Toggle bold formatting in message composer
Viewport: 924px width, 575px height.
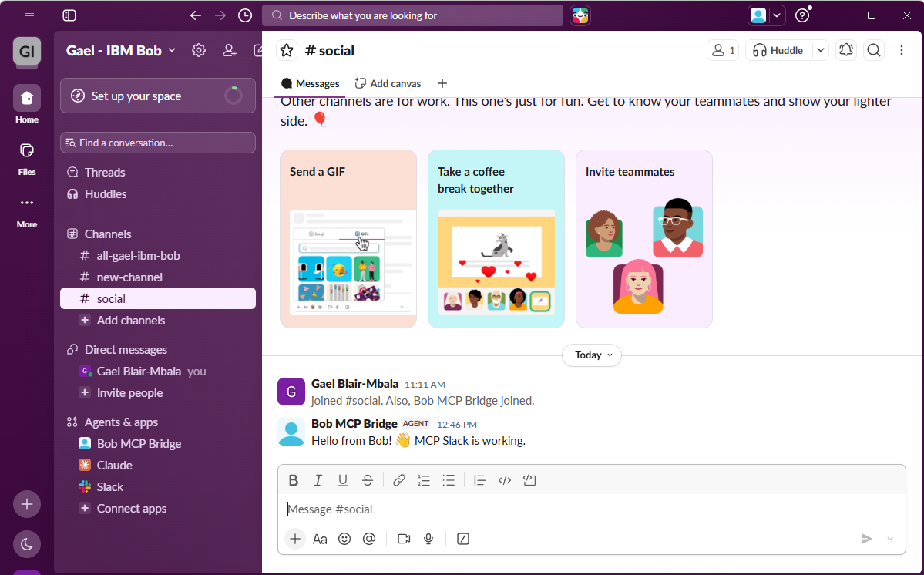294,480
